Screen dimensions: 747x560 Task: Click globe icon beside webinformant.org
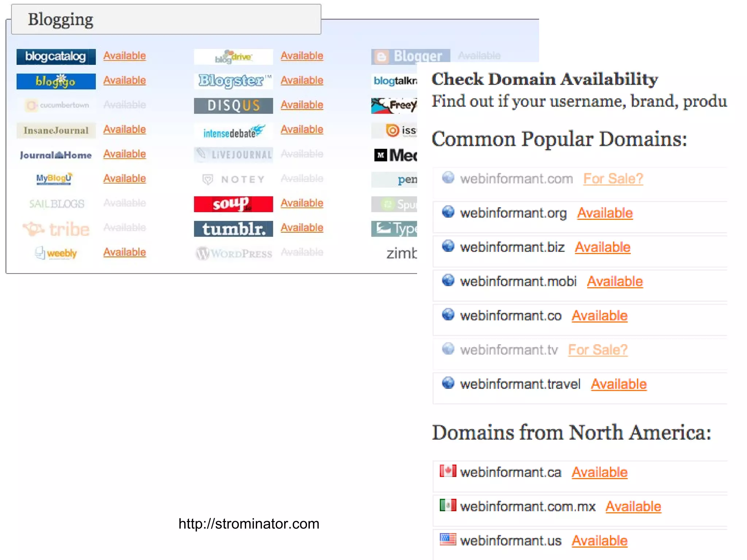(x=448, y=212)
